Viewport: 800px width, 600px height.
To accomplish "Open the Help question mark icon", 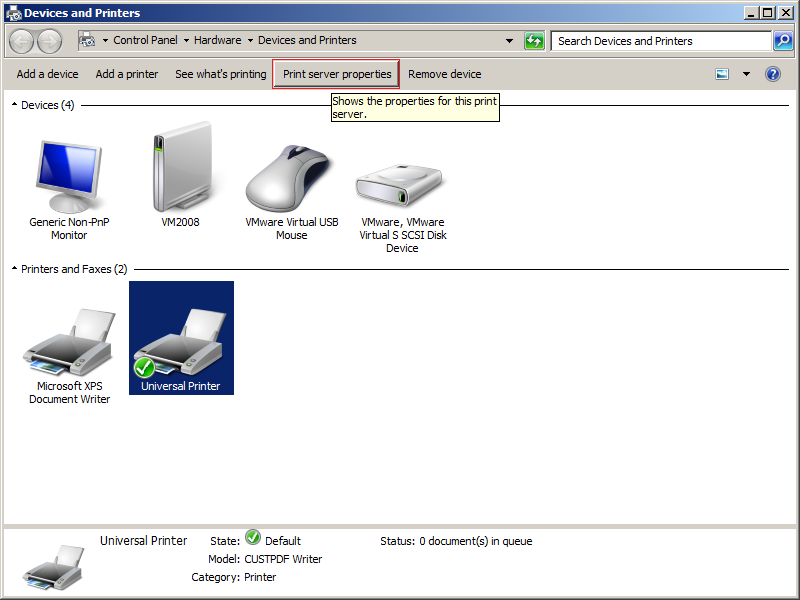I will pyautogui.click(x=772, y=74).
